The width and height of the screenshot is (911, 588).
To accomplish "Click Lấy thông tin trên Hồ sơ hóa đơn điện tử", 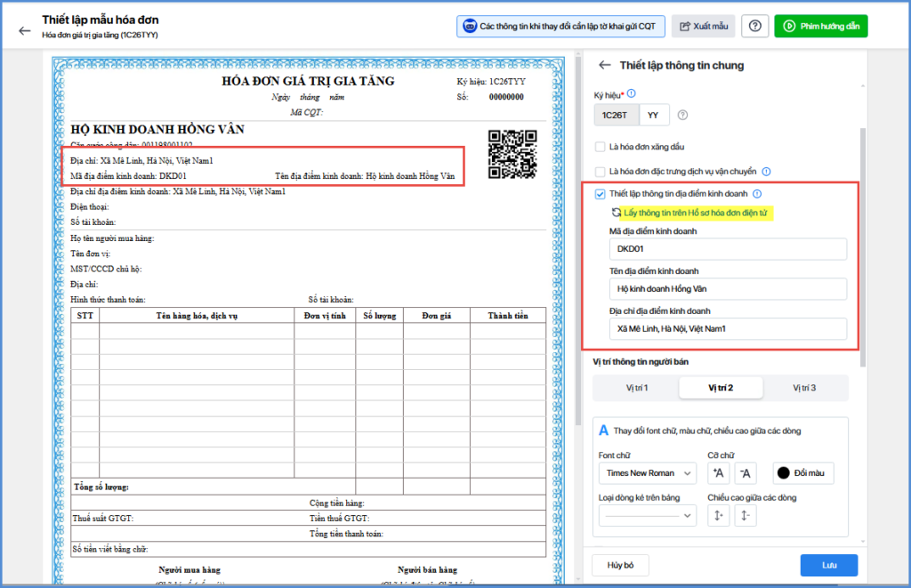I will (695, 213).
